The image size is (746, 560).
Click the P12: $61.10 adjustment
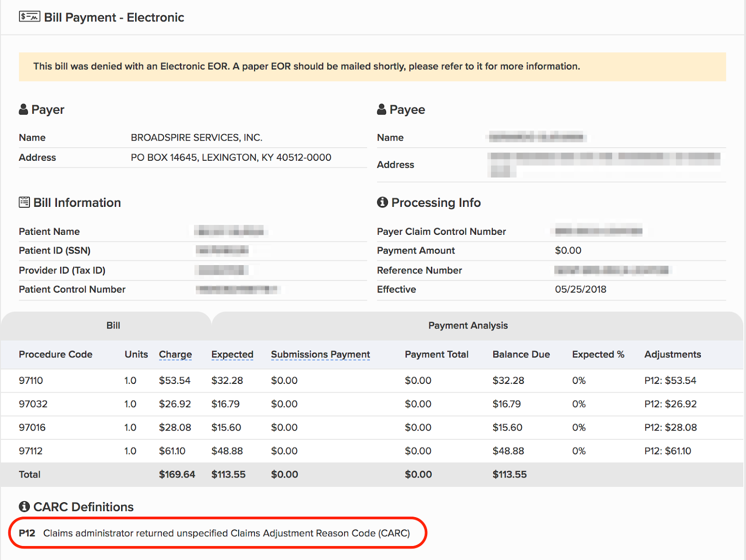coord(668,451)
